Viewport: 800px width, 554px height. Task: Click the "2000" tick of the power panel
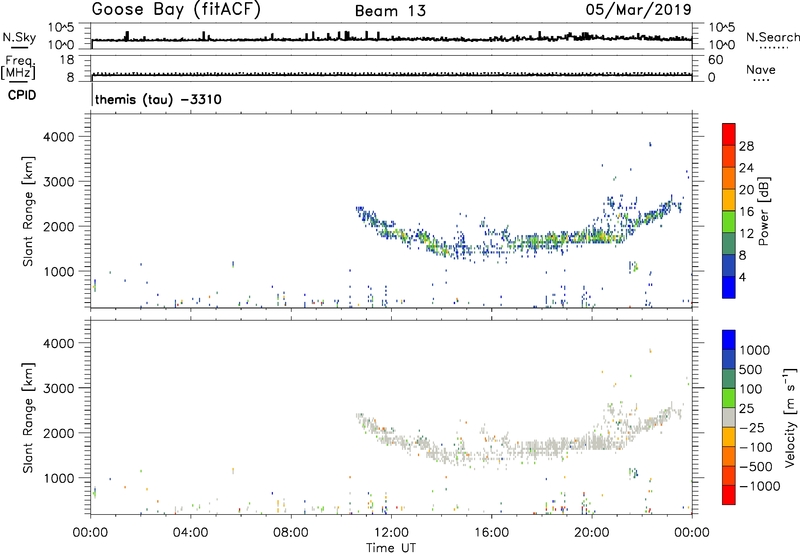pyautogui.click(x=59, y=226)
